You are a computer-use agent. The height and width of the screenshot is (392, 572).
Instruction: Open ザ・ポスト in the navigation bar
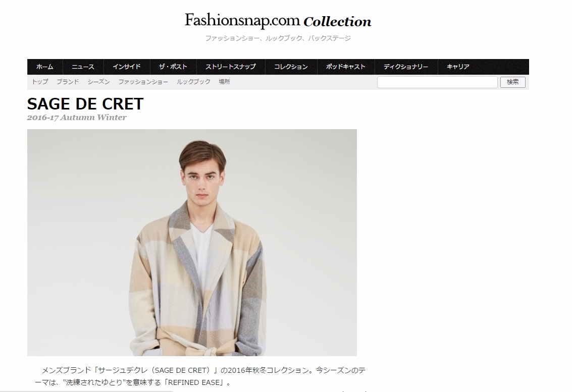173,67
